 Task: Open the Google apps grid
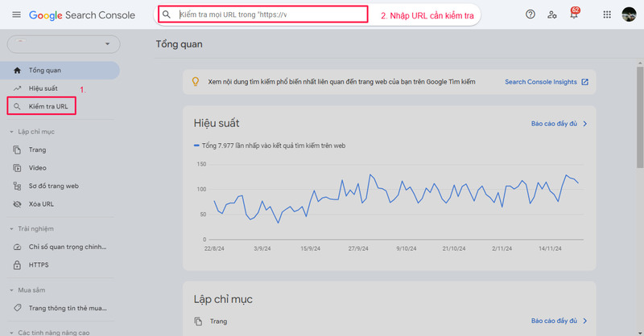[x=607, y=14]
